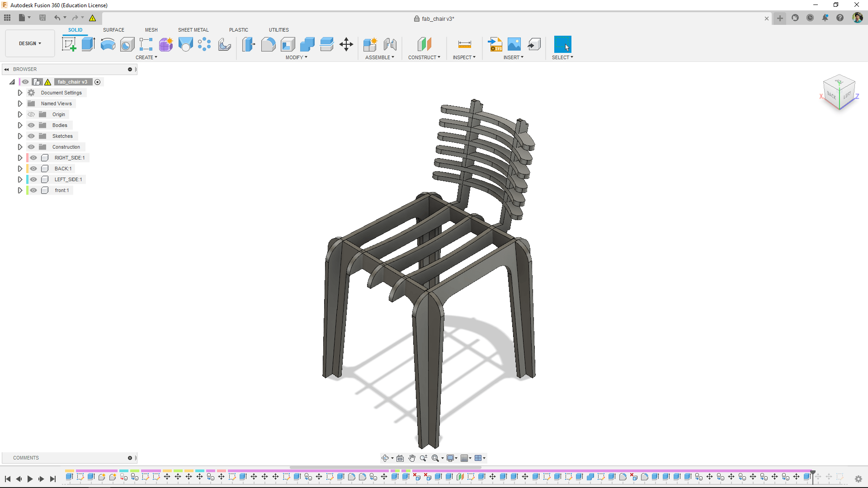868x488 pixels.
Task: Select the Shell tool
Action: pyautogui.click(x=288, y=44)
